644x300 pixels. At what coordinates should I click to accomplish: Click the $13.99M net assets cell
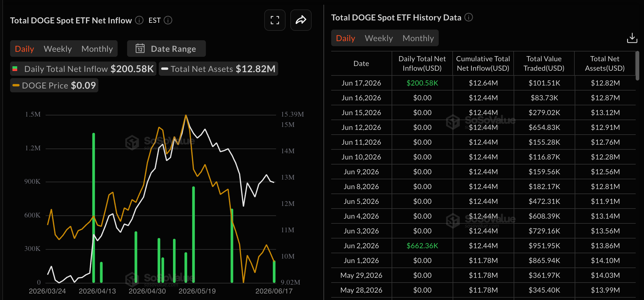tap(605, 290)
